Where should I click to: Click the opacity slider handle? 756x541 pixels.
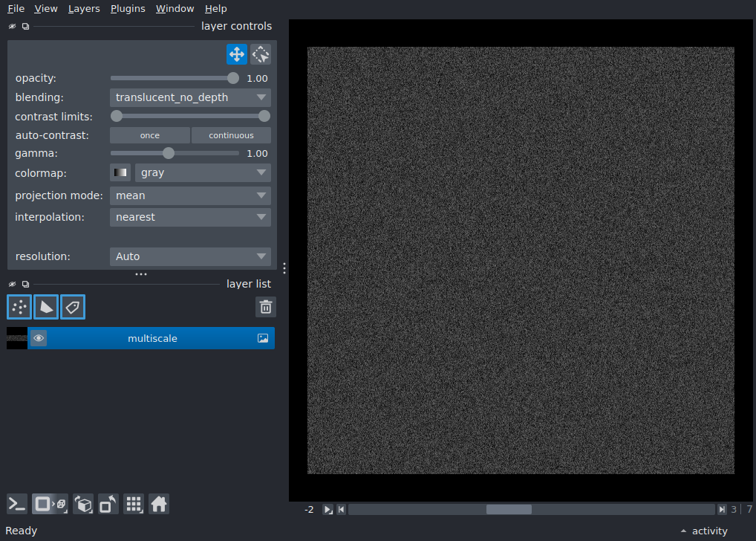pyautogui.click(x=233, y=78)
